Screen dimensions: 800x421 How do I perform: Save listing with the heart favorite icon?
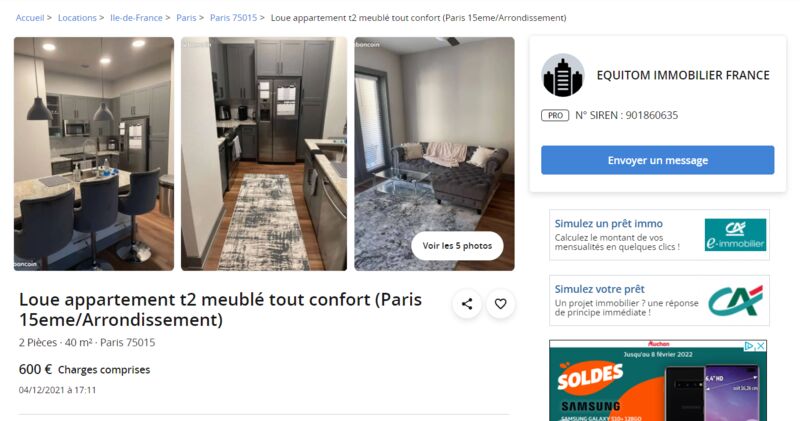(x=501, y=304)
